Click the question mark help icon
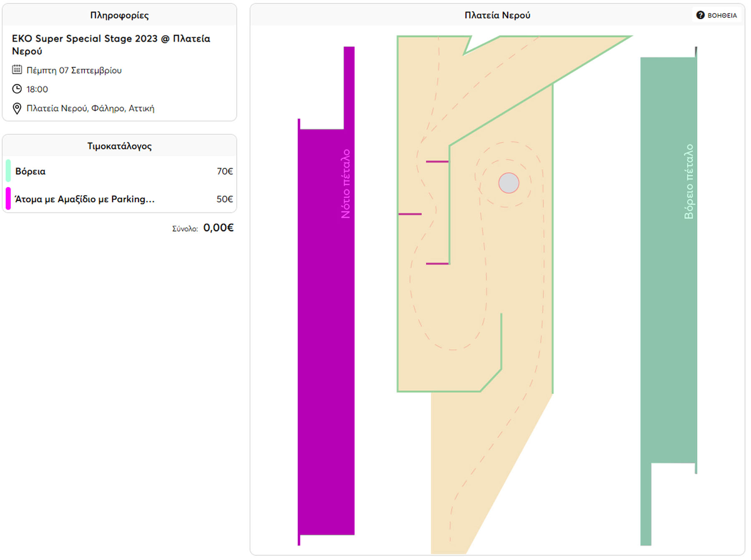 coord(700,15)
